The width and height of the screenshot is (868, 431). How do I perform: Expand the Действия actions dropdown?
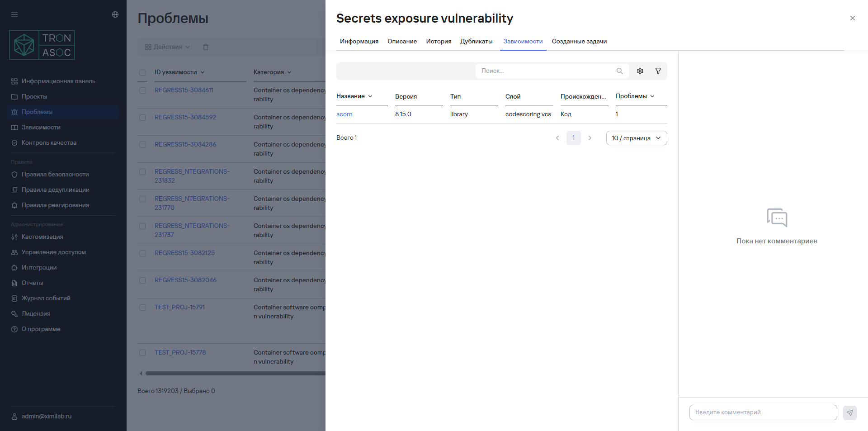pos(168,47)
